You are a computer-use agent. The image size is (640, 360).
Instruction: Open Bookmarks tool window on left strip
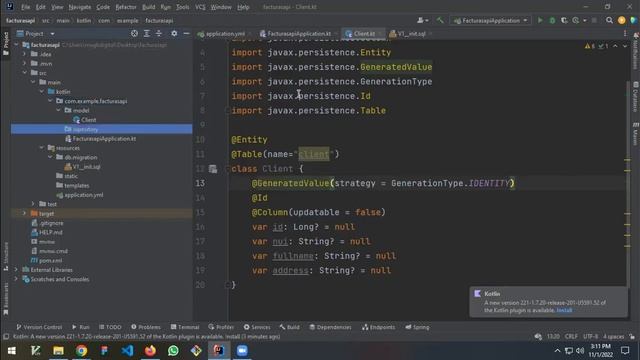point(6,299)
